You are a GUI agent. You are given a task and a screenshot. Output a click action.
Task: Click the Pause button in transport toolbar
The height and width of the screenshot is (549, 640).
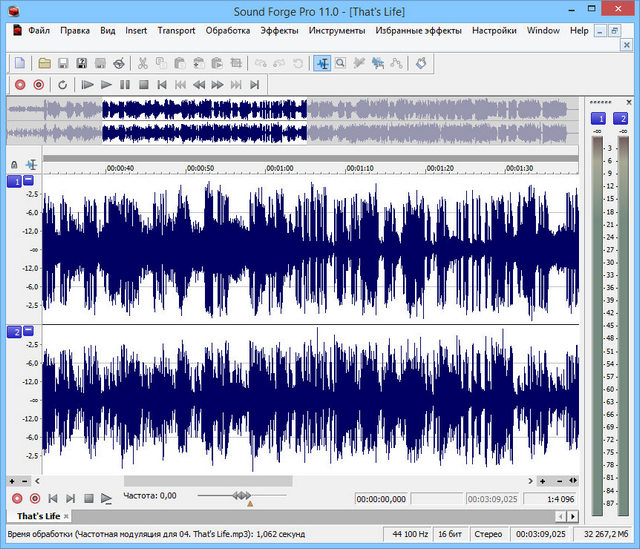click(x=125, y=85)
